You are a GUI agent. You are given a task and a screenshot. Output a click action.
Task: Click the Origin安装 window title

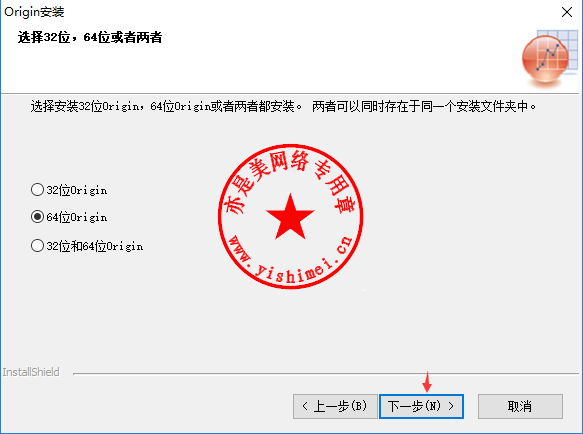click(x=34, y=12)
